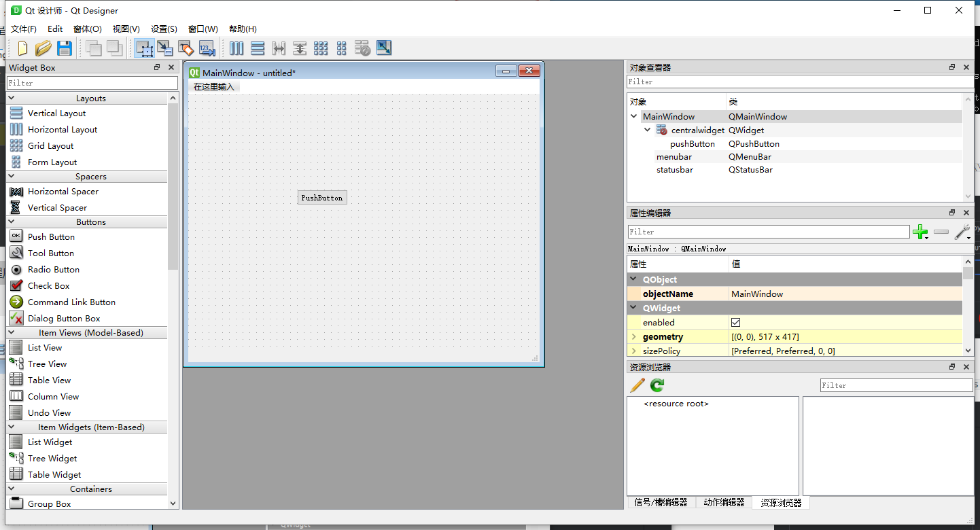Select pushButton row in object inspector

pyautogui.click(x=795, y=144)
